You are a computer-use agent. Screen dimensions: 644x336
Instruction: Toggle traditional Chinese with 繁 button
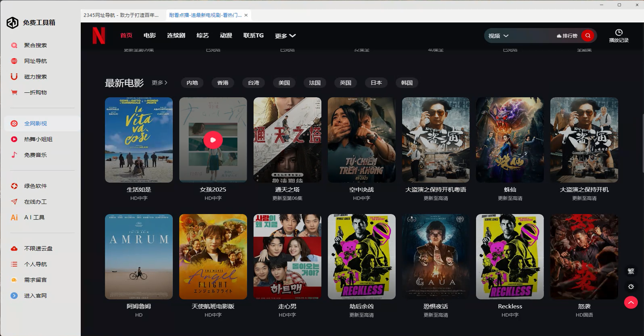(x=631, y=271)
